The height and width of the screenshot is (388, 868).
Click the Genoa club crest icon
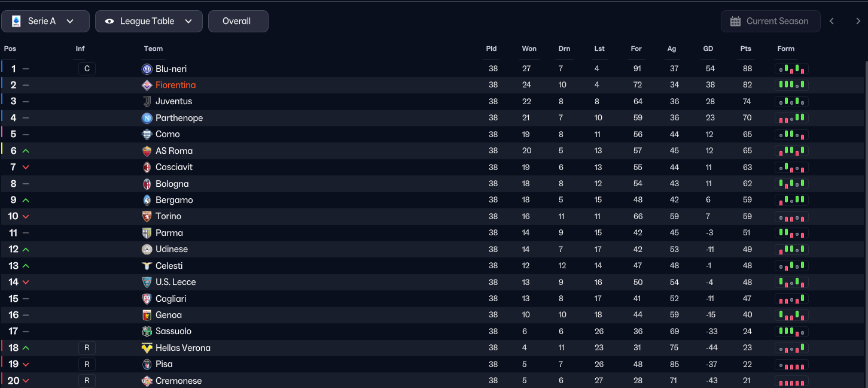tap(147, 315)
